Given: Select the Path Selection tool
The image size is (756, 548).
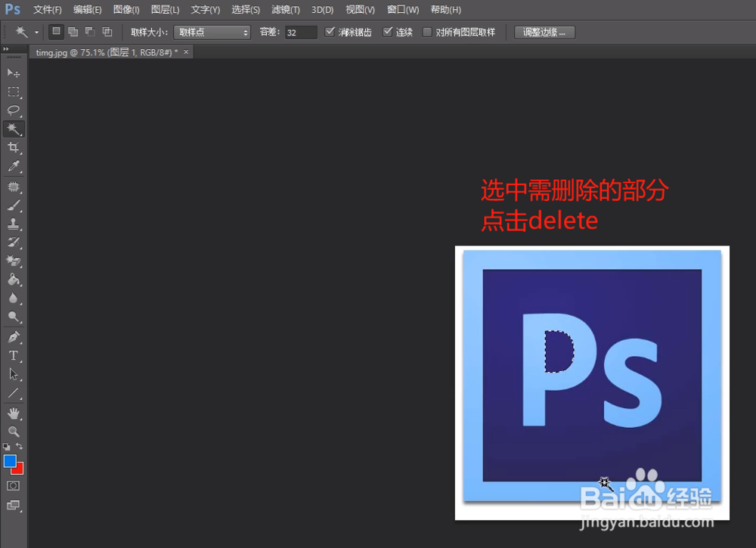Looking at the screenshot, I should [x=13, y=374].
